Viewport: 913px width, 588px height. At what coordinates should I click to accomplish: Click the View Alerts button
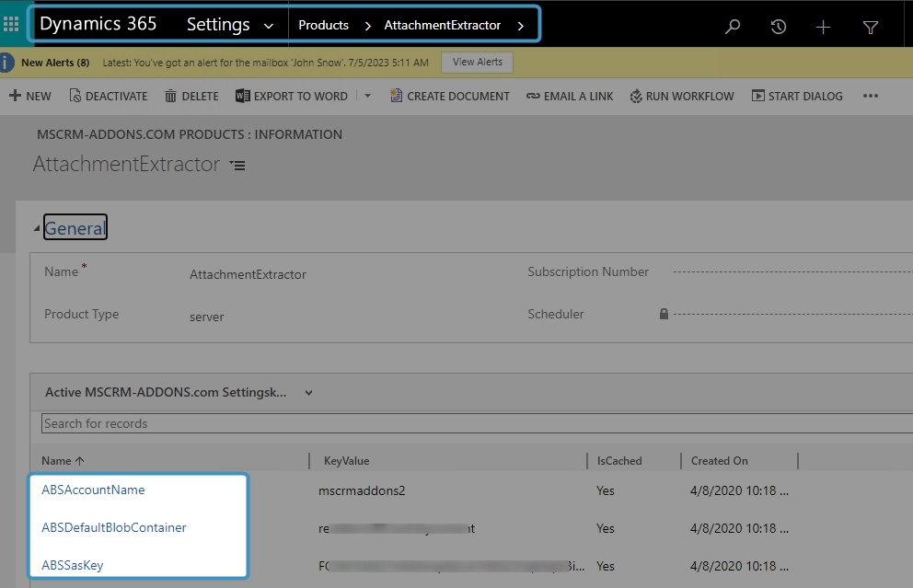pos(478,63)
